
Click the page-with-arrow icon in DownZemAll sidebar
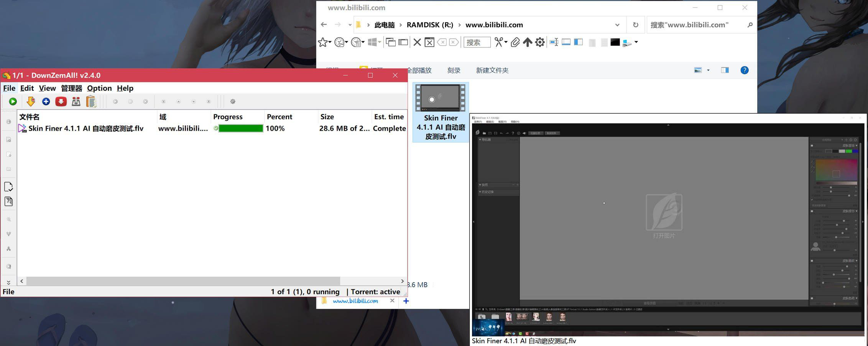[8, 201]
